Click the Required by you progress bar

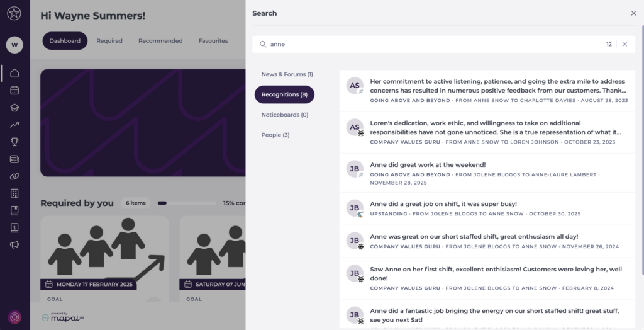click(x=187, y=203)
